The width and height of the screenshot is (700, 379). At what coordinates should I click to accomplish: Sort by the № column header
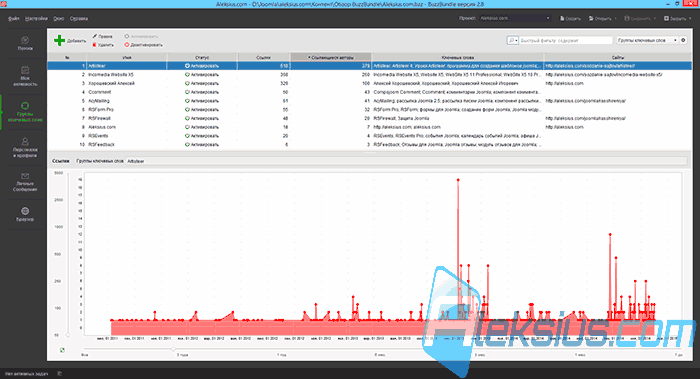tap(67, 57)
